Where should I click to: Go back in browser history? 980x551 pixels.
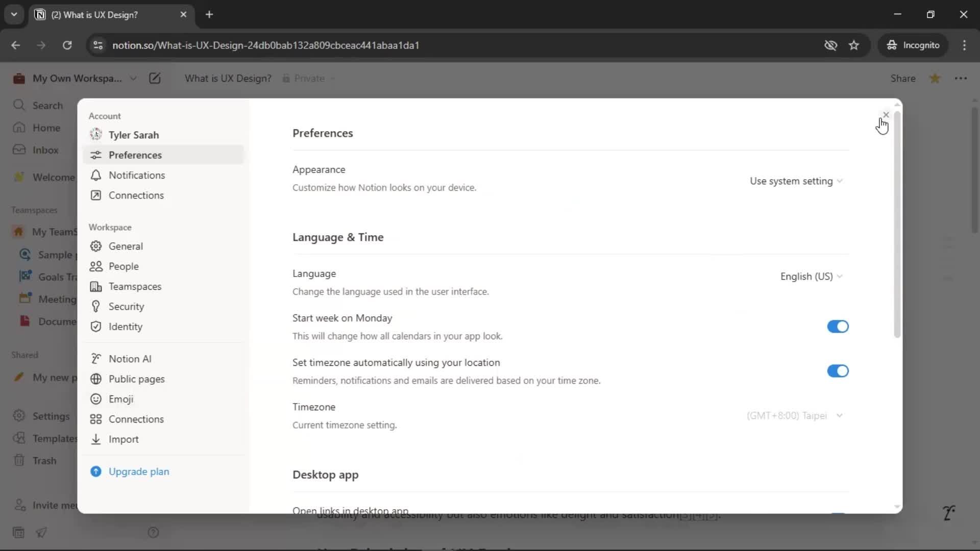[16, 45]
